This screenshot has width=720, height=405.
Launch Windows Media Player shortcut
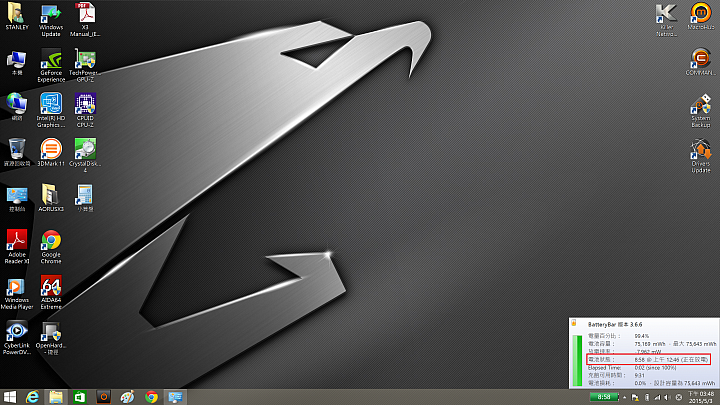17,293
